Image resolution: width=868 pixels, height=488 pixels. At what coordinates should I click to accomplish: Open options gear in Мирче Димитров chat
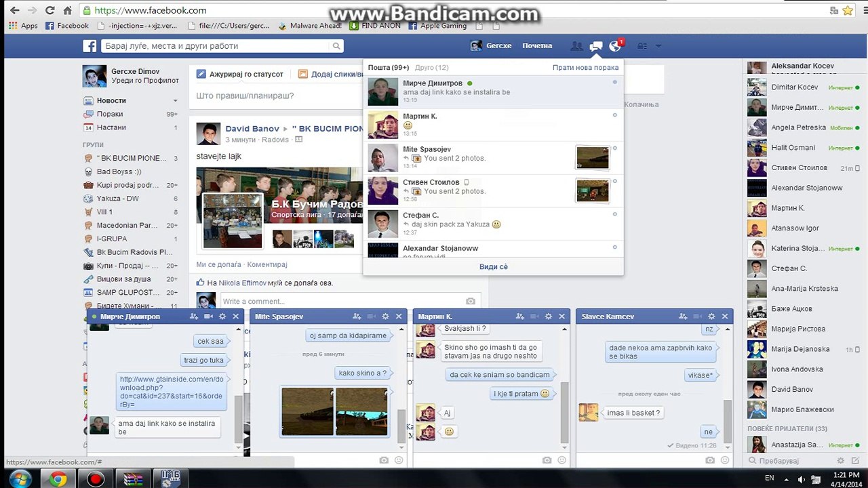click(x=222, y=317)
